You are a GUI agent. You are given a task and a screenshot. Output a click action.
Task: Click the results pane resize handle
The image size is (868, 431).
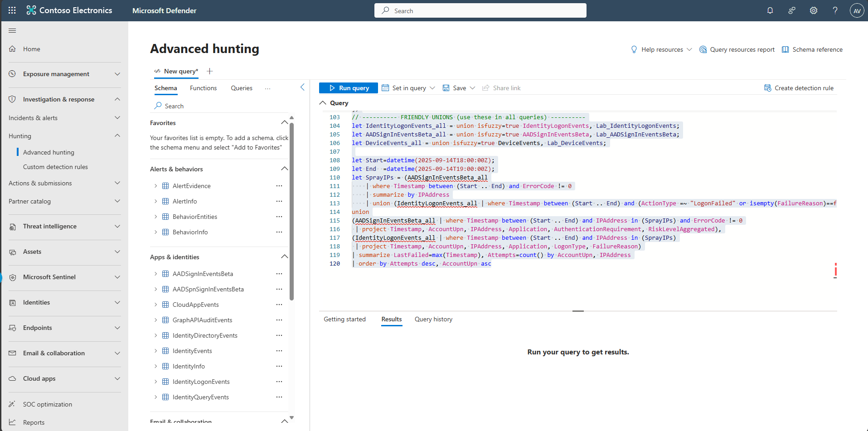pyautogui.click(x=578, y=311)
